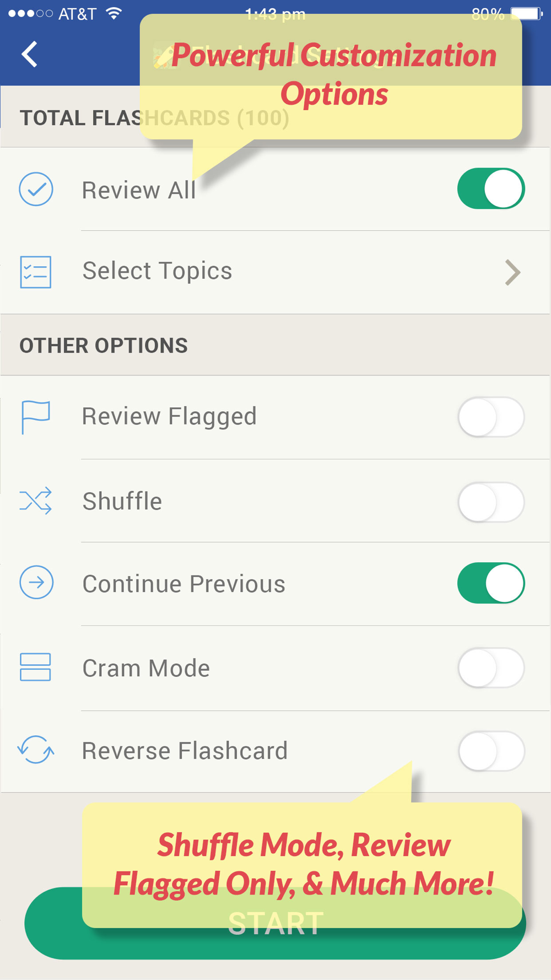The height and width of the screenshot is (980, 551).
Task: Tap the Reverse Flashcard rotate icon
Action: tap(36, 750)
